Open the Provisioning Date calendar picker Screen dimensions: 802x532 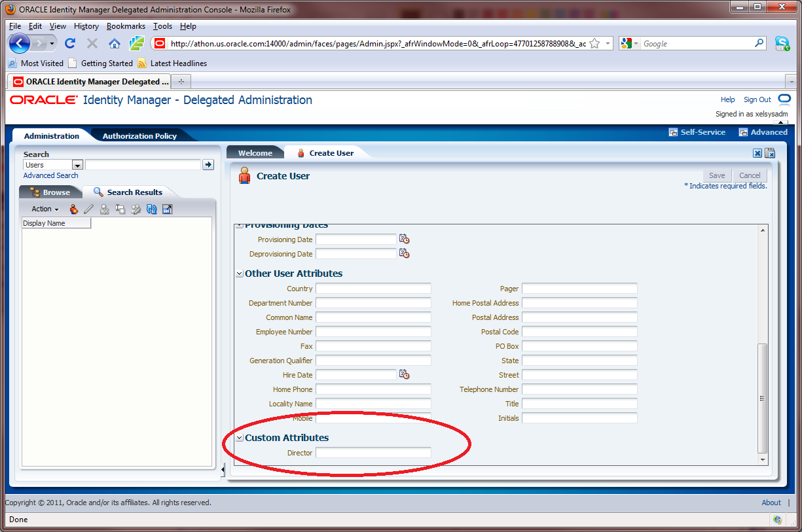404,239
